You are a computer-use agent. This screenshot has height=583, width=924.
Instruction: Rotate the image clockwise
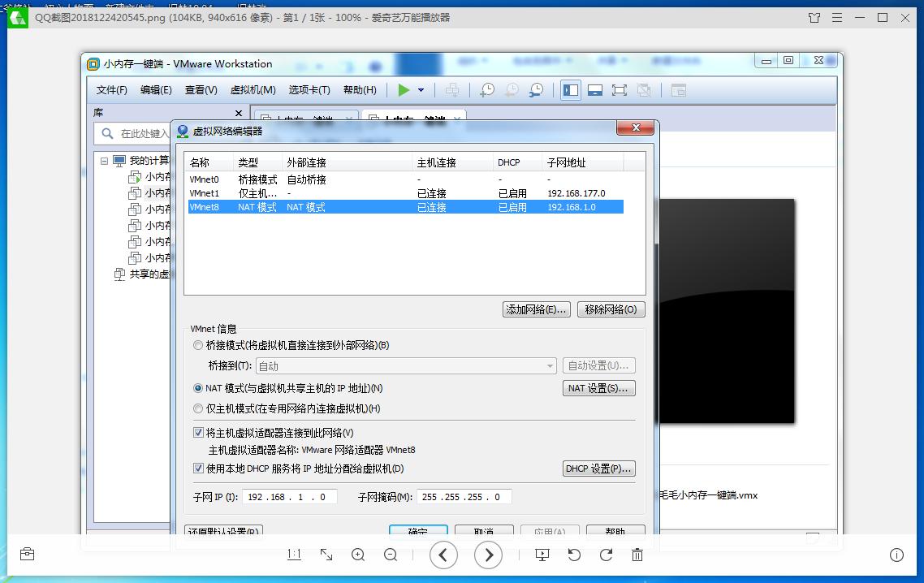click(x=606, y=555)
